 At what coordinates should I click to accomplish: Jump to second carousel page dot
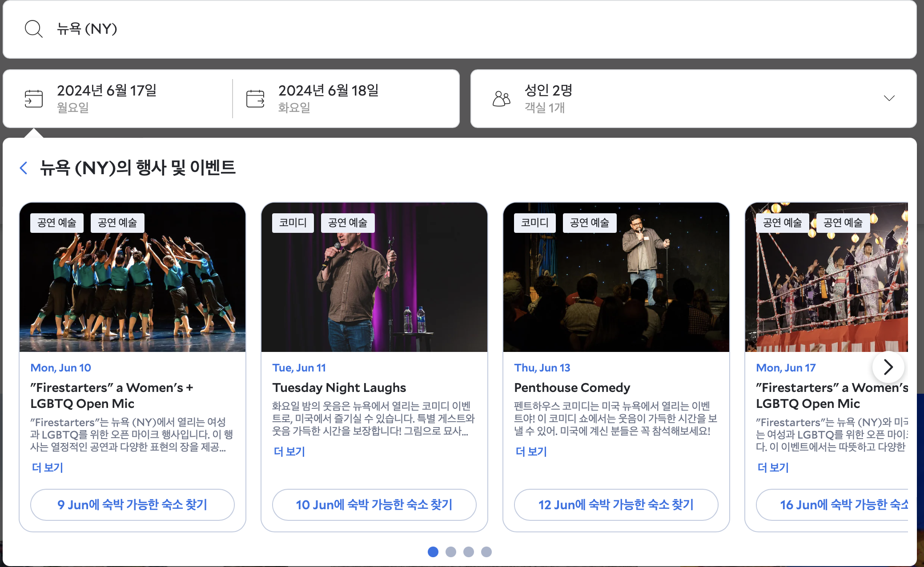[x=451, y=552]
